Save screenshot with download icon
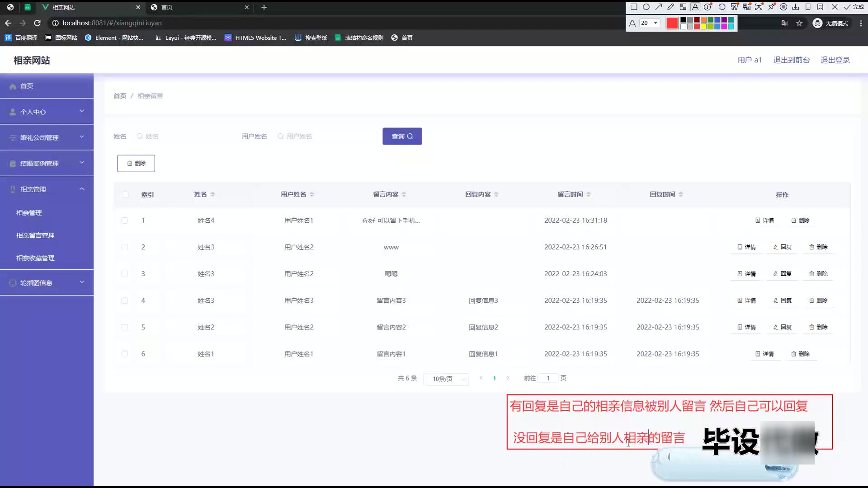868x488 pixels. click(796, 7)
